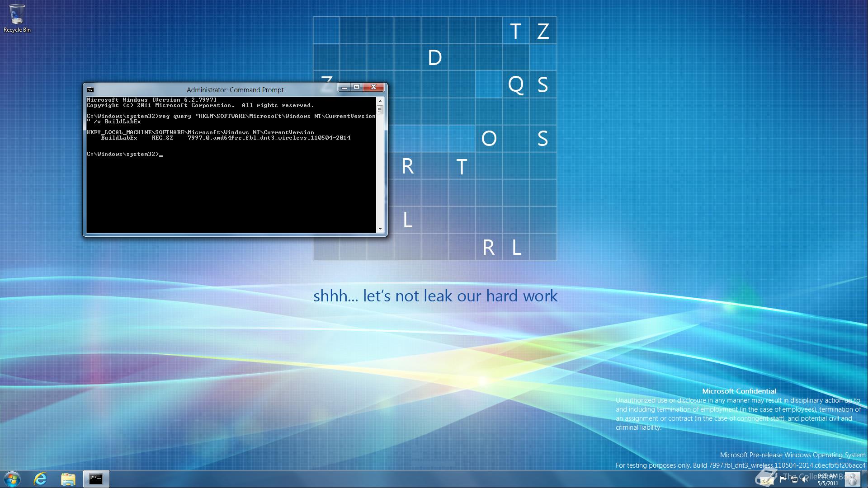Click the user account tile in taskbar
868x488 pixels.
pyautogui.click(x=852, y=479)
